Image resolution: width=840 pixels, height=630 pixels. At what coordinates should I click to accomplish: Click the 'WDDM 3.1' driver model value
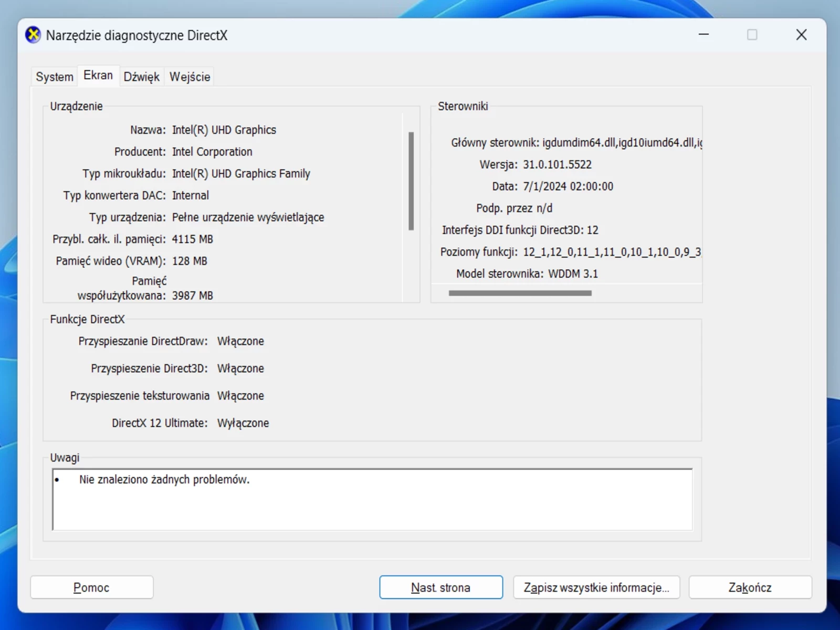tap(573, 274)
